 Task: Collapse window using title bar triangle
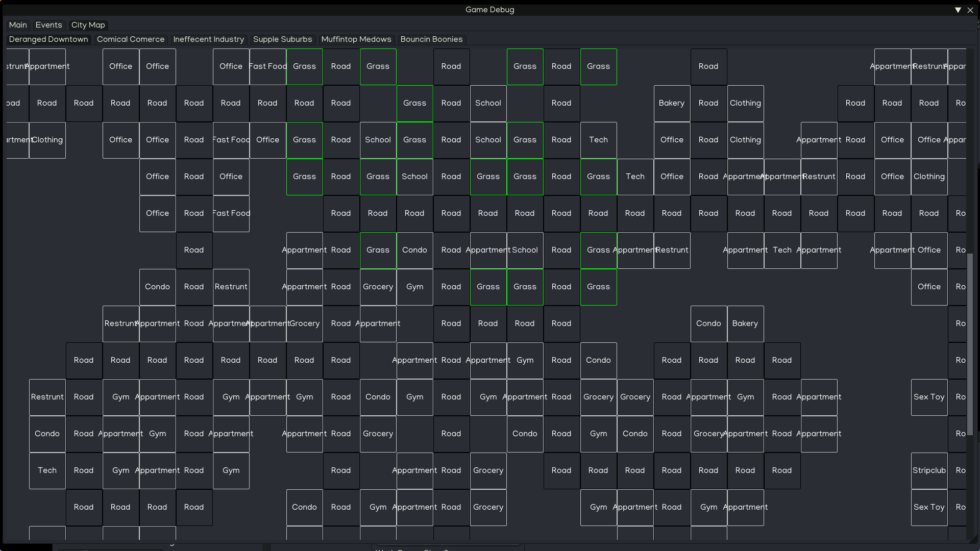tap(958, 10)
